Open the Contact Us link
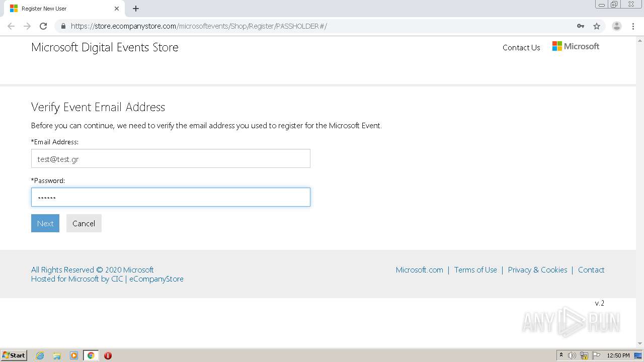The width and height of the screenshot is (644, 362). 521,47
